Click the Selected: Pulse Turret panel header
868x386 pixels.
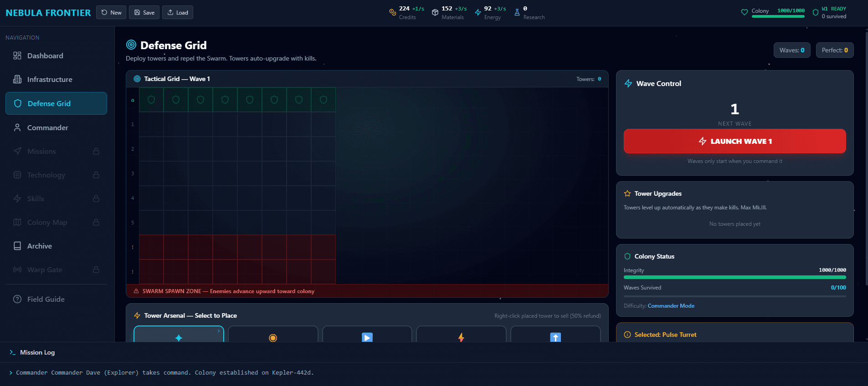tap(665, 335)
